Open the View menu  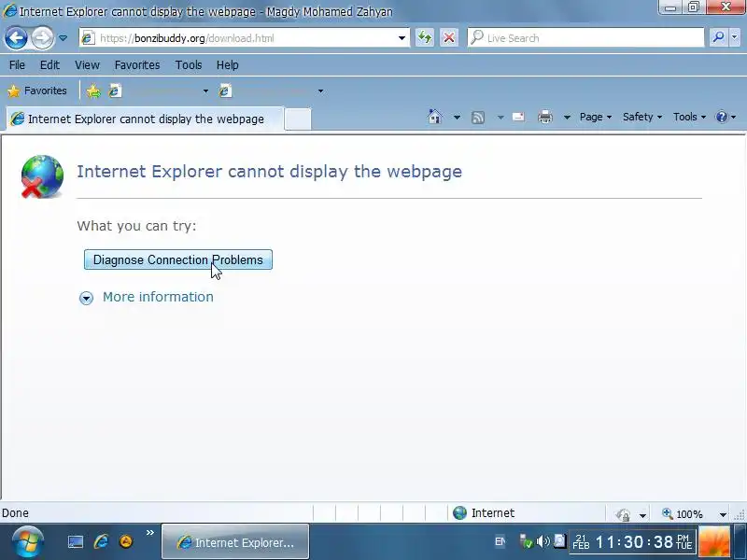pos(87,64)
